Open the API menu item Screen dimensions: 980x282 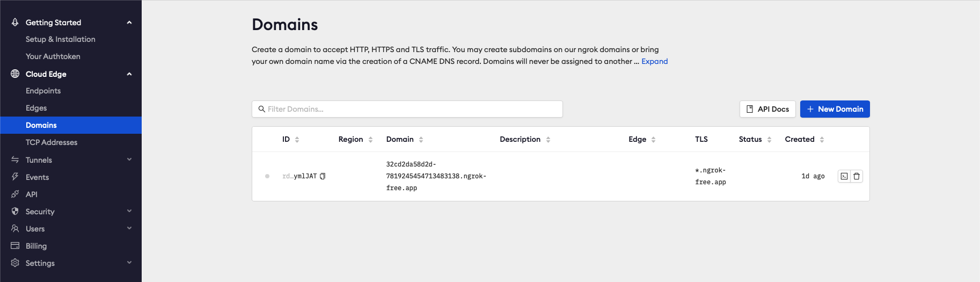[32, 194]
